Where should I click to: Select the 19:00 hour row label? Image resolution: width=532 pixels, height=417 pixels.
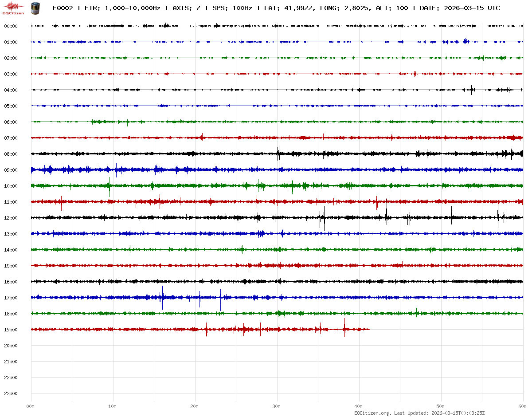[x=11, y=330]
